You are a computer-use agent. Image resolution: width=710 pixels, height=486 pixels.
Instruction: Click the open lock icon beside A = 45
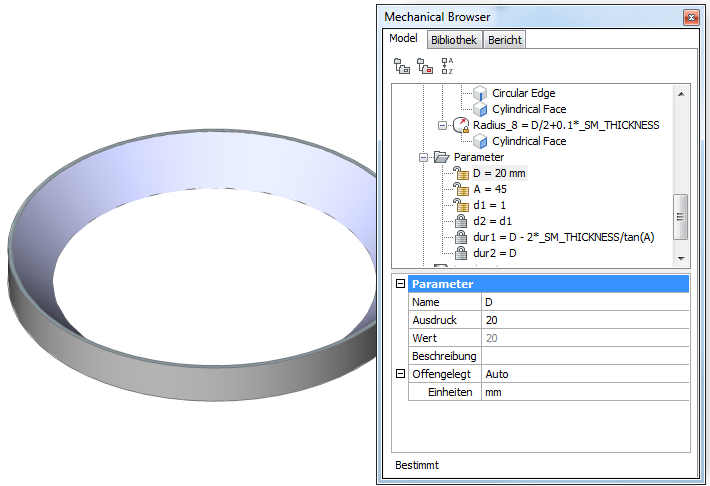(461, 189)
